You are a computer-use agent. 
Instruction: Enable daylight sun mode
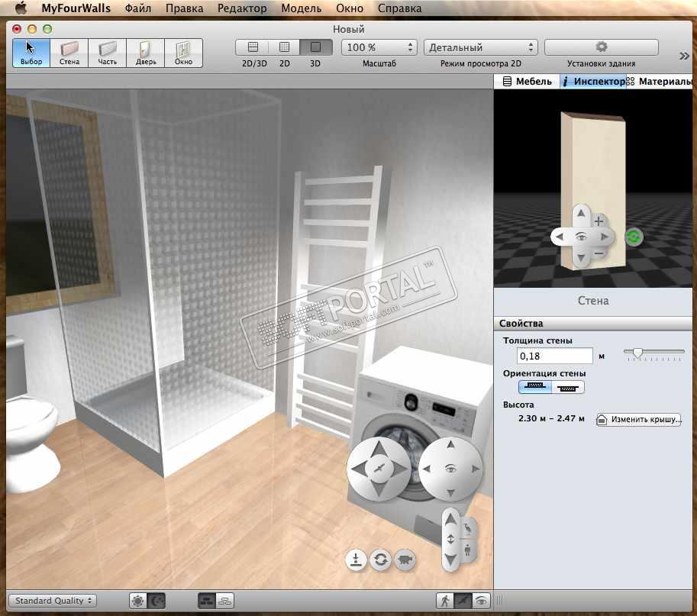(138, 601)
